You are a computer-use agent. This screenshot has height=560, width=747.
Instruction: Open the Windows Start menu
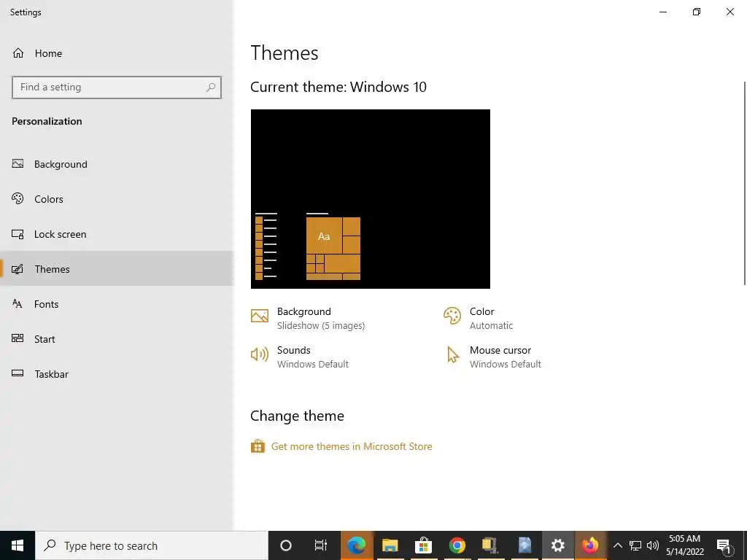coord(18,545)
